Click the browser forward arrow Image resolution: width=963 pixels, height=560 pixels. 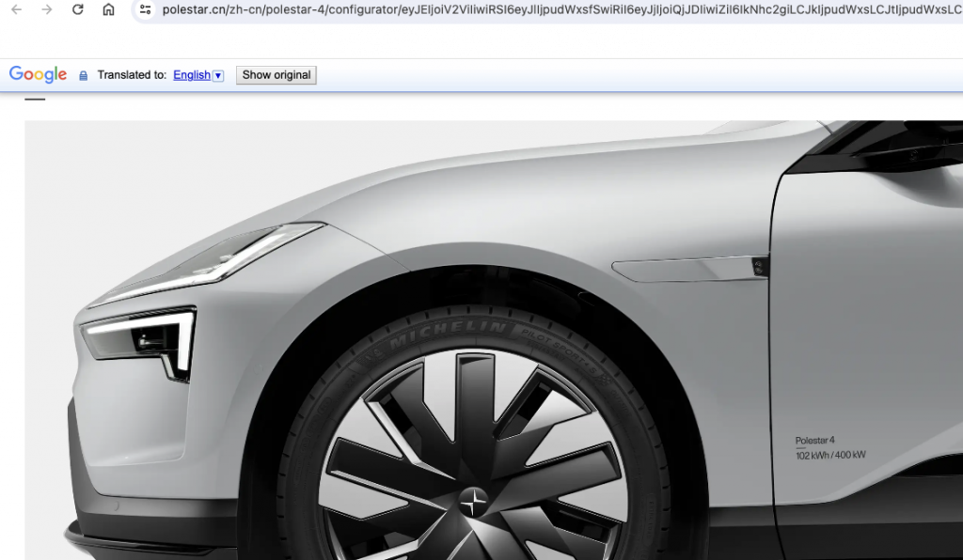[47, 9]
